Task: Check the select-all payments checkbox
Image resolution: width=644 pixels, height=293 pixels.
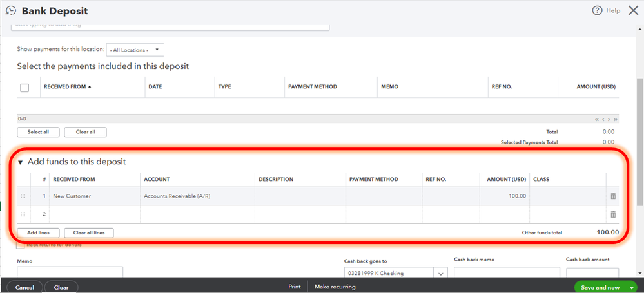Action: pyautogui.click(x=24, y=88)
